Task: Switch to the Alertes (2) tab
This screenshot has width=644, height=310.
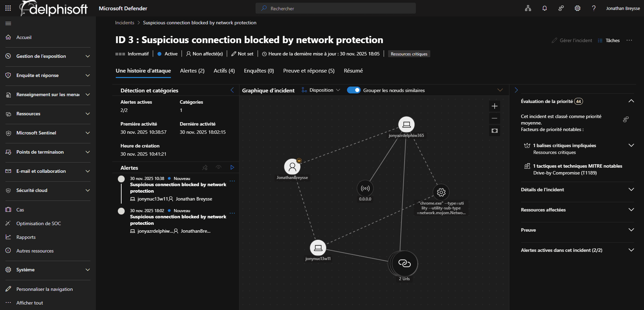Action: (x=192, y=70)
